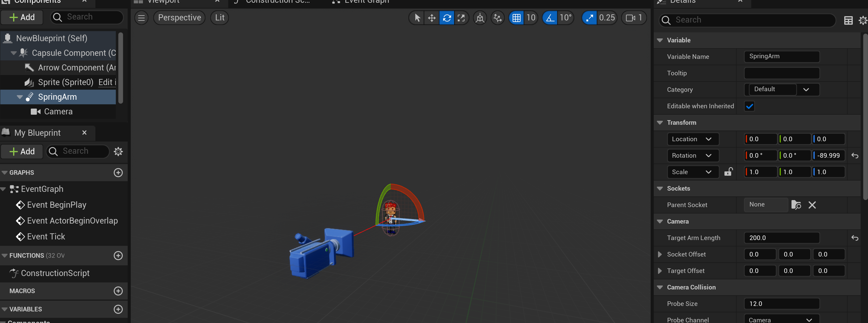
Task: Clear the Parent Socket with X
Action: (x=812, y=205)
